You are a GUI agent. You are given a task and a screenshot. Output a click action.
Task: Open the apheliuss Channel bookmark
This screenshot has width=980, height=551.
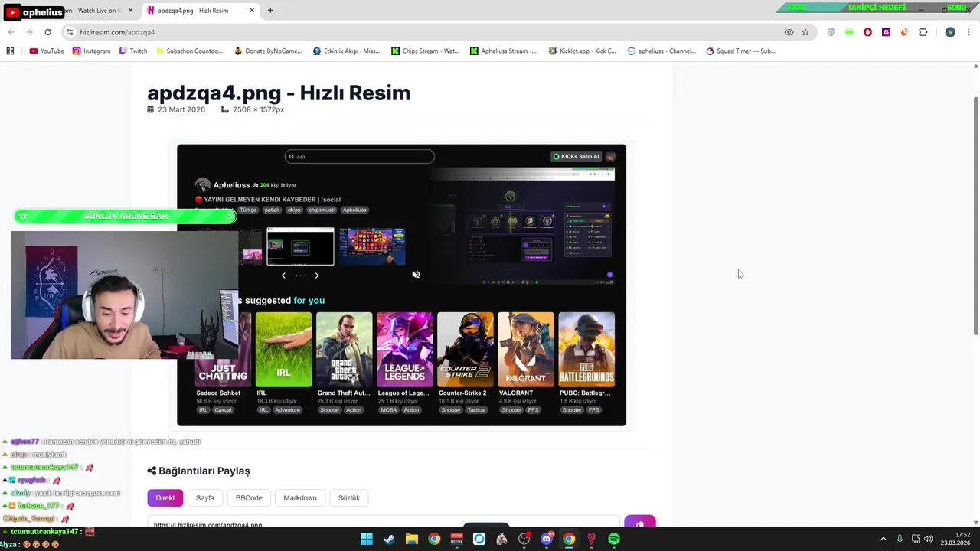coord(661,51)
